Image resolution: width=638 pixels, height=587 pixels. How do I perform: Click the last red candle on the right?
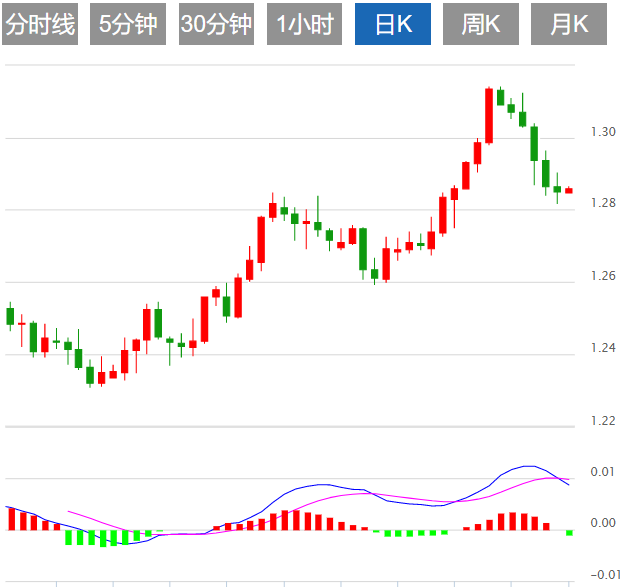pos(569,190)
